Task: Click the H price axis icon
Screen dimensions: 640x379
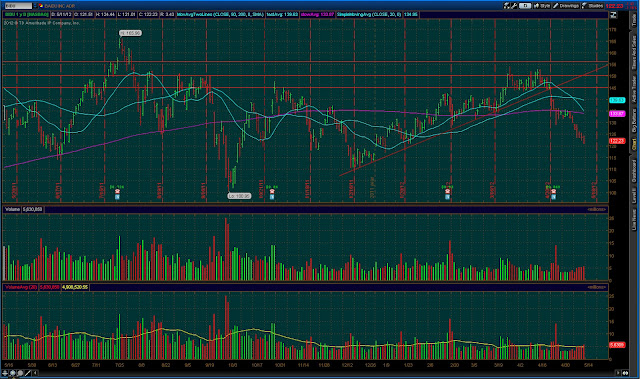Action: [613, 15]
